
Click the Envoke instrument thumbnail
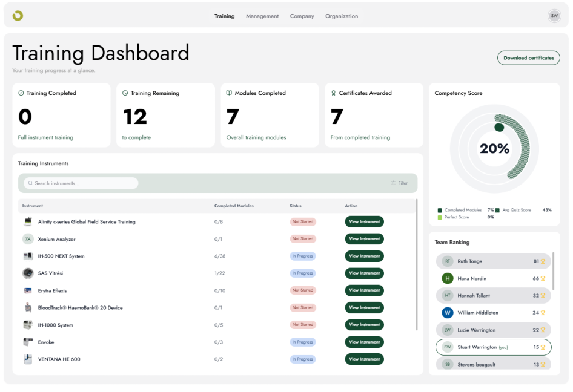(28, 342)
